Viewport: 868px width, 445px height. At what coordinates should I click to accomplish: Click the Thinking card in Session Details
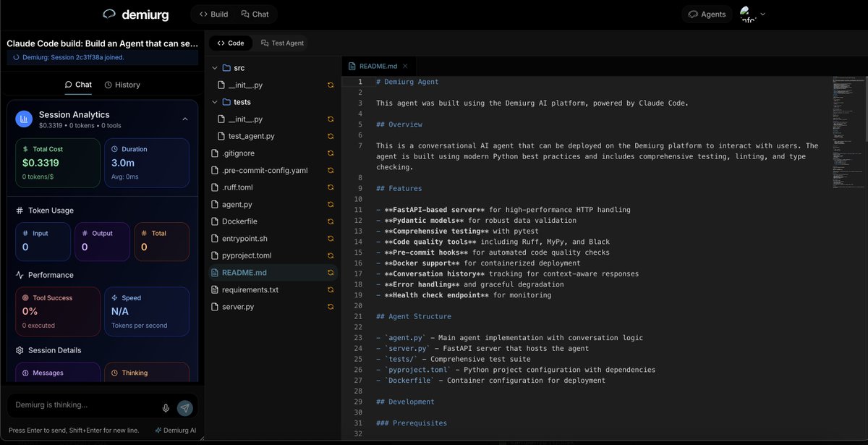(147, 372)
